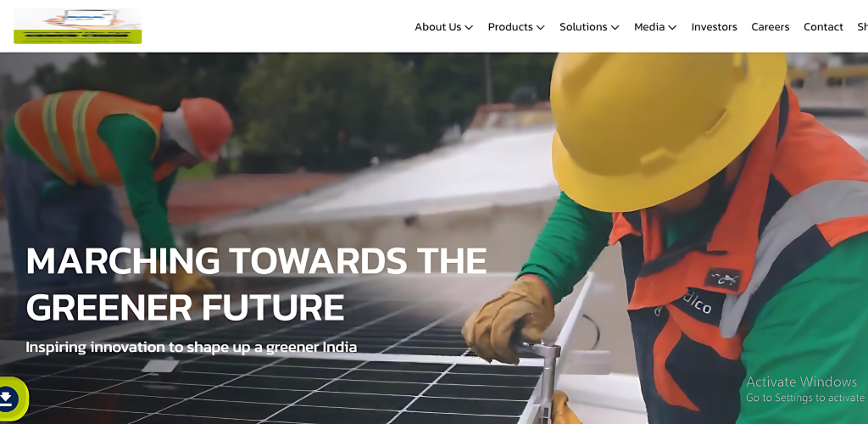Viewport: 868px width, 424px height.
Task: Open the Products menu label
Action: (509, 26)
